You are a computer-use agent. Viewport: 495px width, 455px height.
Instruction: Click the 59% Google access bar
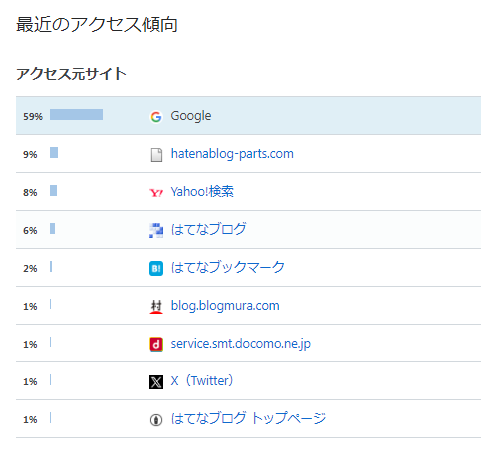click(x=76, y=114)
